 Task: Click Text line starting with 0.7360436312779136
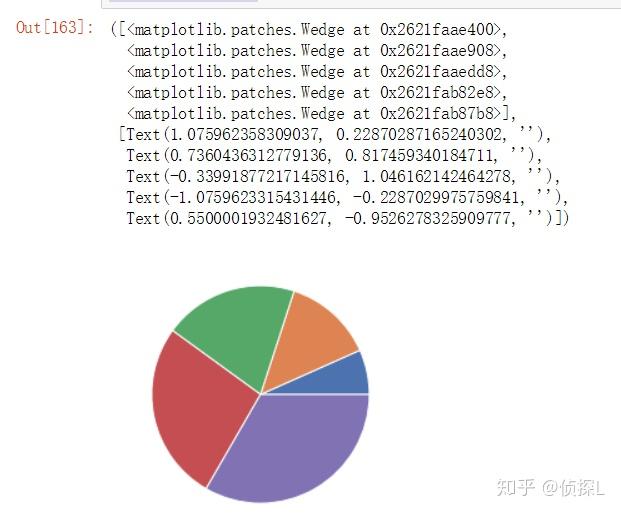(x=335, y=155)
